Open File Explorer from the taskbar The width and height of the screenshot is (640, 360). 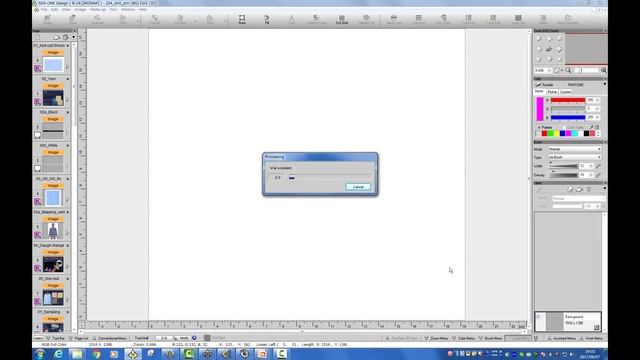tap(77, 354)
